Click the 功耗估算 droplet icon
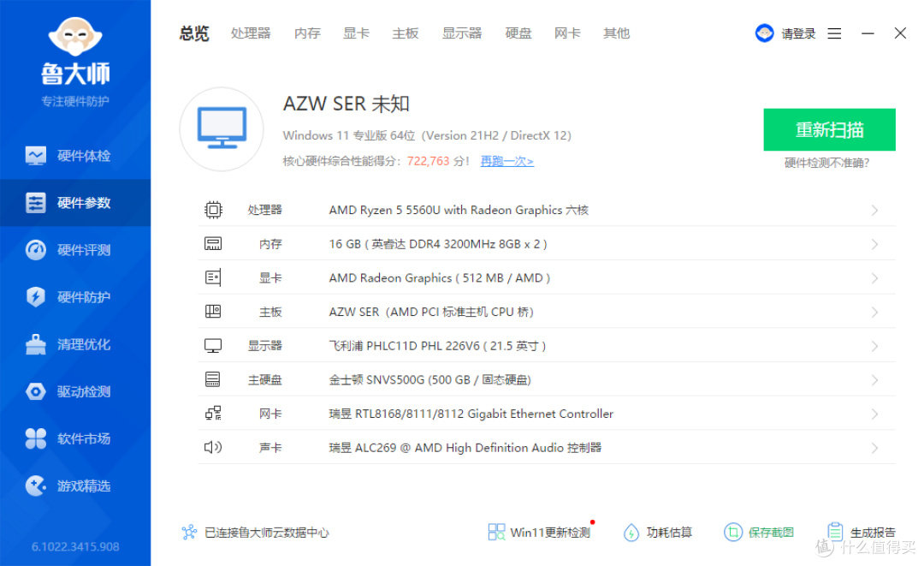This screenshot has height=566, width=924. [631, 533]
